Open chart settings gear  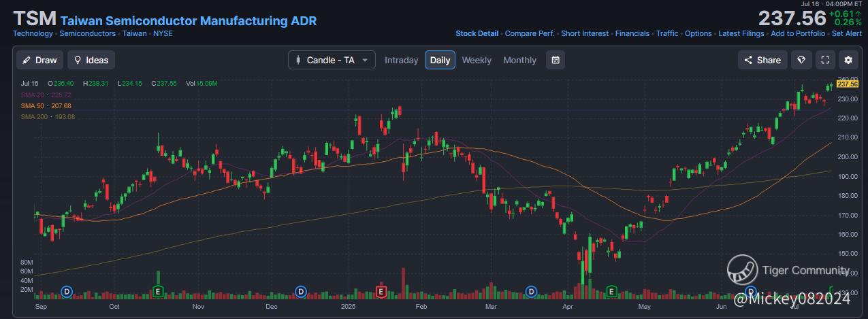[x=848, y=60]
